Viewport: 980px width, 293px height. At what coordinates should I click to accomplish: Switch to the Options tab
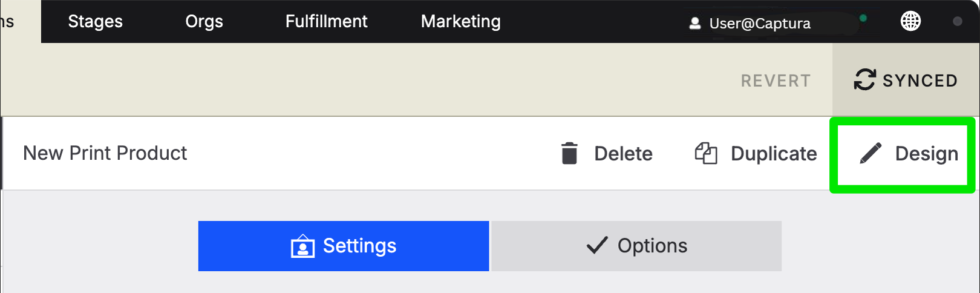coord(636,246)
